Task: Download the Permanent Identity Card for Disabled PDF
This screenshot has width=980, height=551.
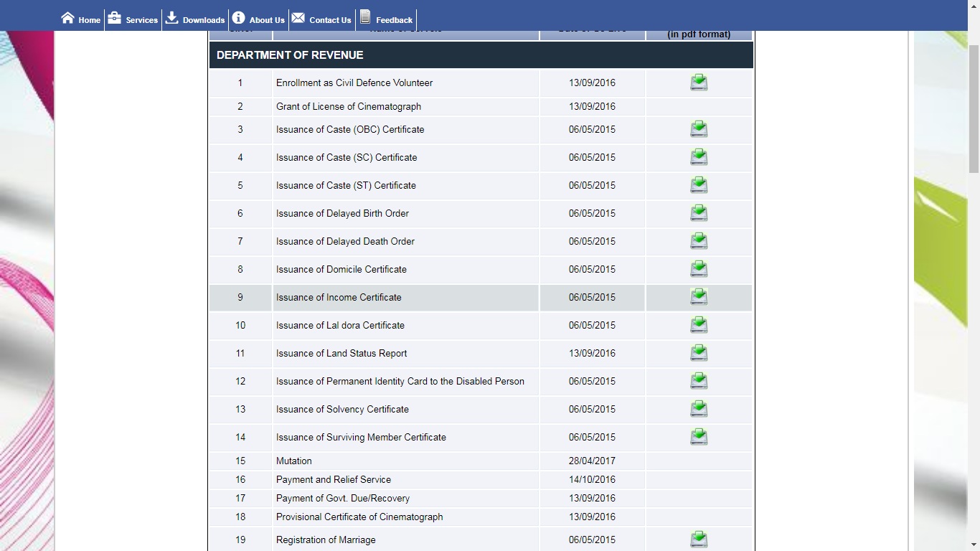Action: pos(698,381)
